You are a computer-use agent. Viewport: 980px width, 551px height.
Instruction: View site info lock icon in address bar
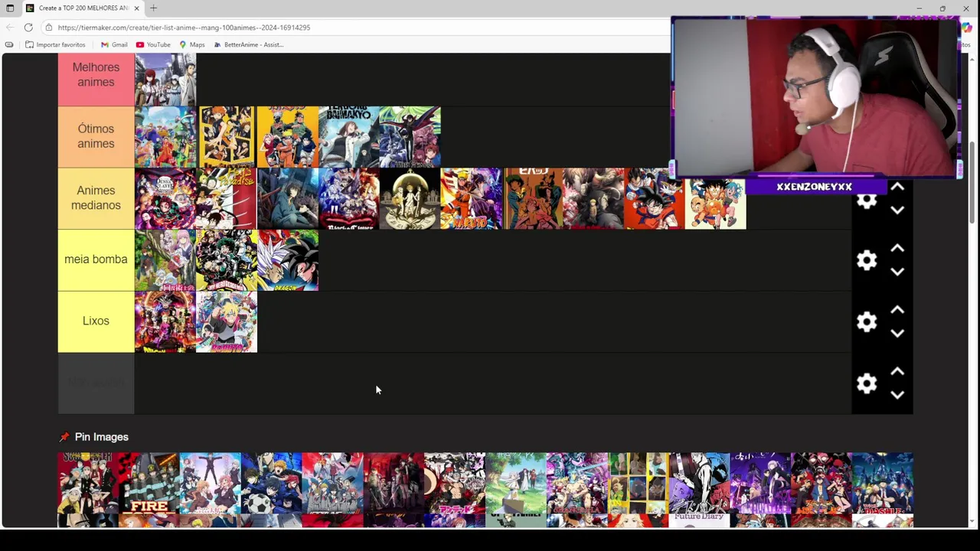tap(48, 28)
